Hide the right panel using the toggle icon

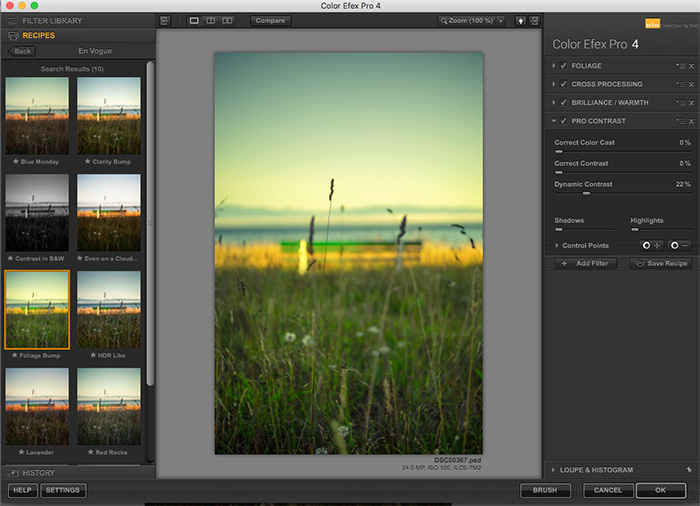[x=534, y=21]
